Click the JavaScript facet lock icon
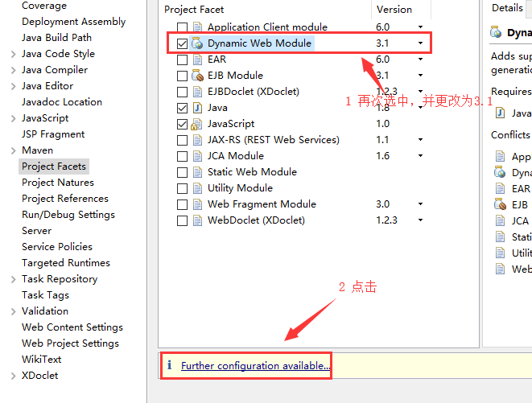This screenshot has width=532, height=403. click(x=196, y=124)
